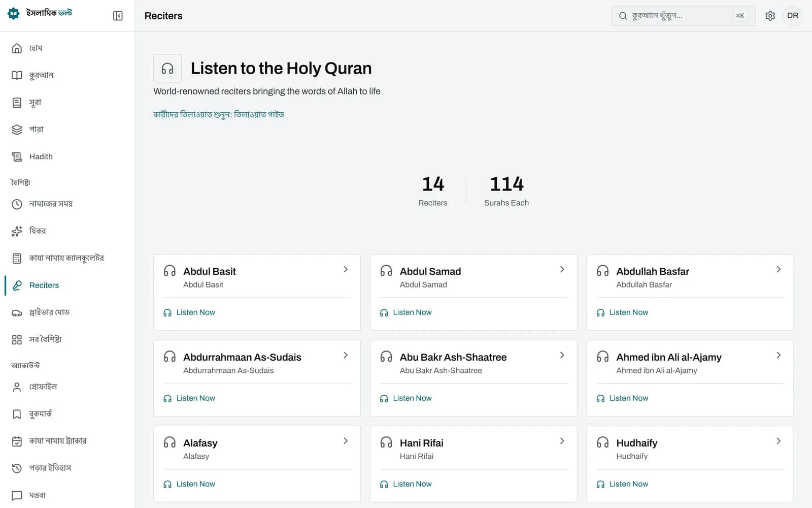Click the পড়ার ইতিহাস history icon
812x508 pixels.
pyautogui.click(x=17, y=468)
